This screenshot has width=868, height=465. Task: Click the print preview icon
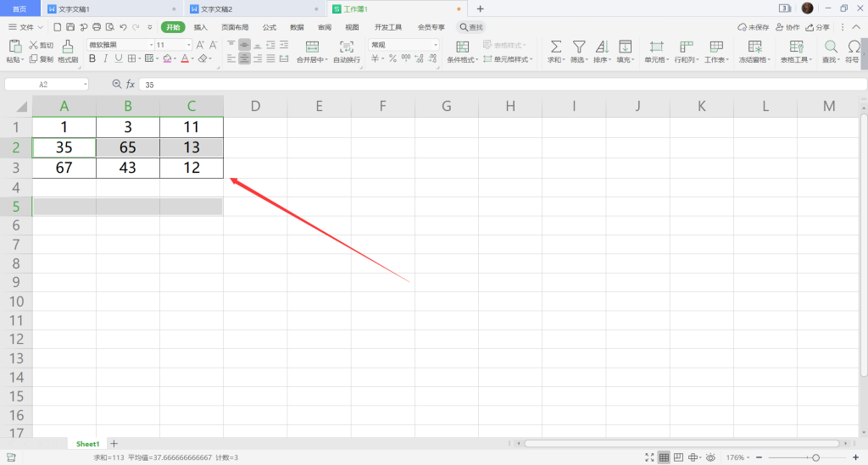[110, 27]
